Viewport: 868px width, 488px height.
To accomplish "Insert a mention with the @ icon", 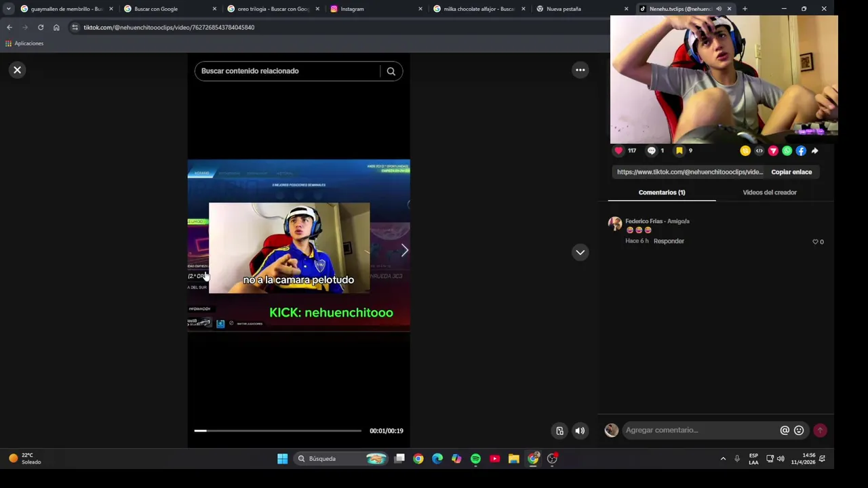I will click(785, 430).
